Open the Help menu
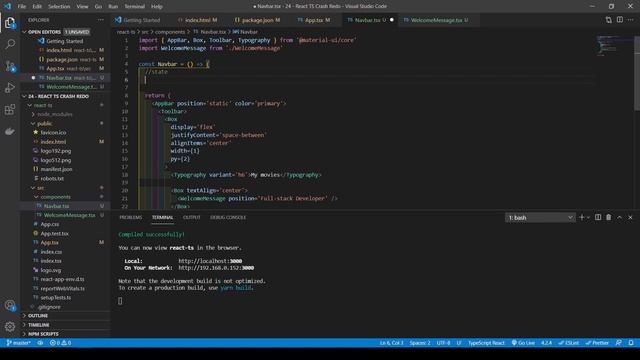Viewport: 640px width, 360px height. pos(157,7)
